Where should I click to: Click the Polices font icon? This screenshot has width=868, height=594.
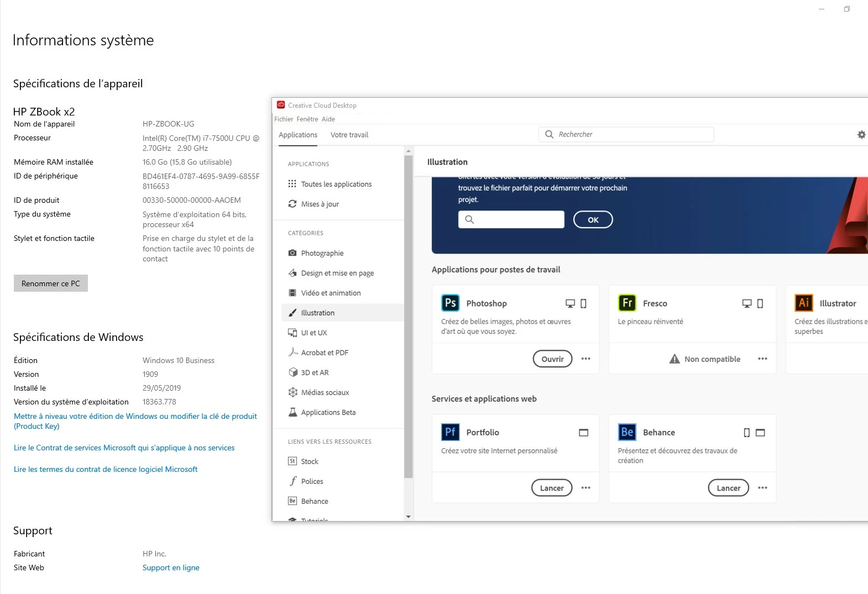(x=293, y=481)
